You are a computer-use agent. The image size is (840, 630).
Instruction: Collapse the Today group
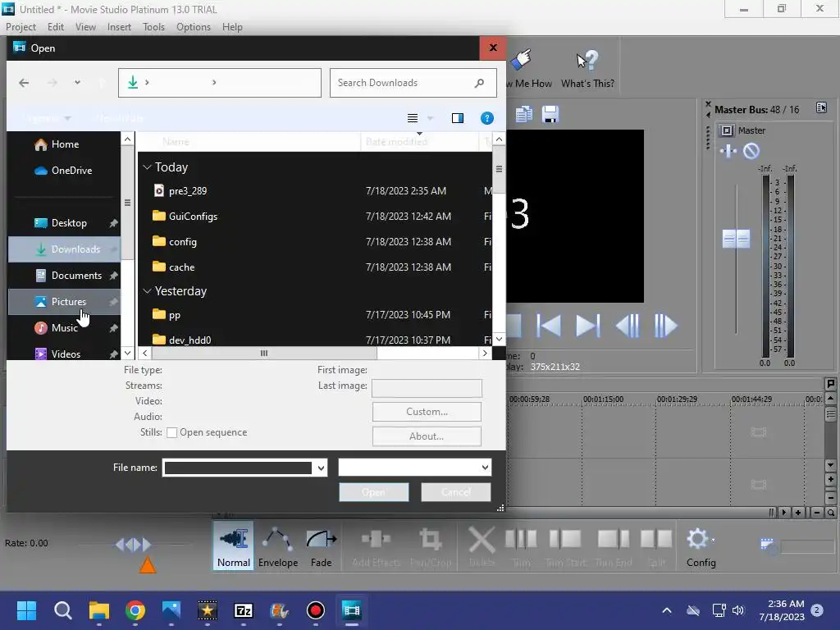148,167
